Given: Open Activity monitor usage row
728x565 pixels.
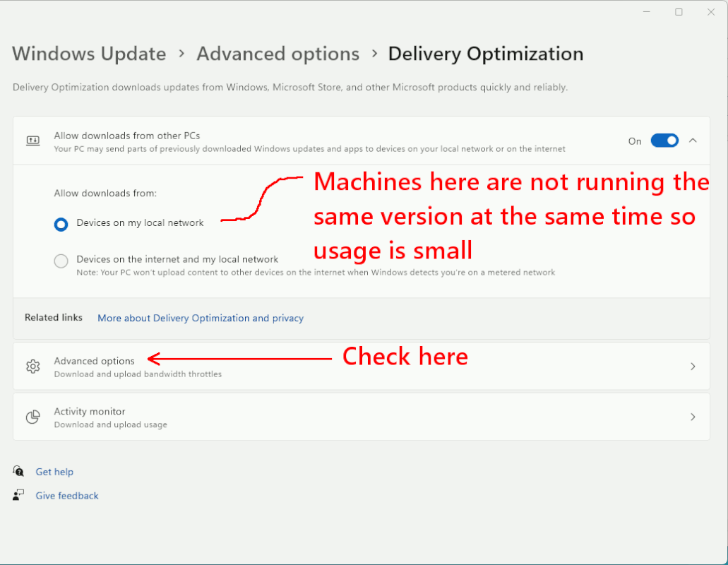Looking at the screenshot, I should [x=362, y=417].
